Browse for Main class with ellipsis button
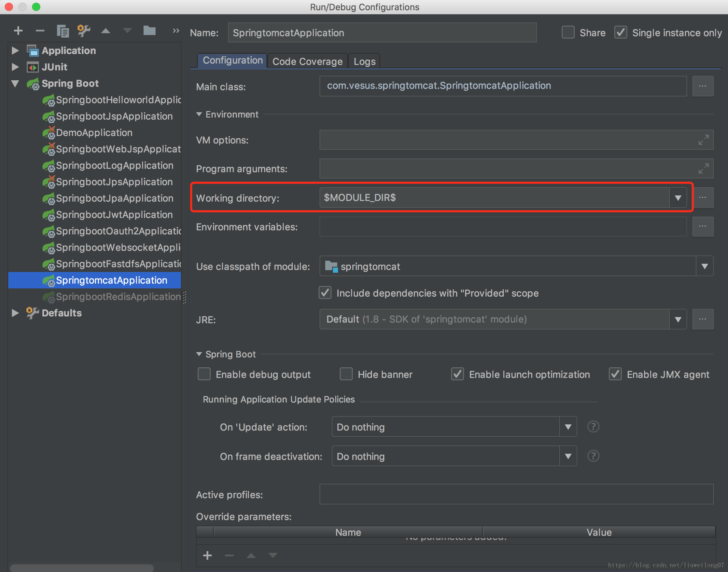Screen dimensions: 728x572 pyautogui.click(x=703, y=86)
